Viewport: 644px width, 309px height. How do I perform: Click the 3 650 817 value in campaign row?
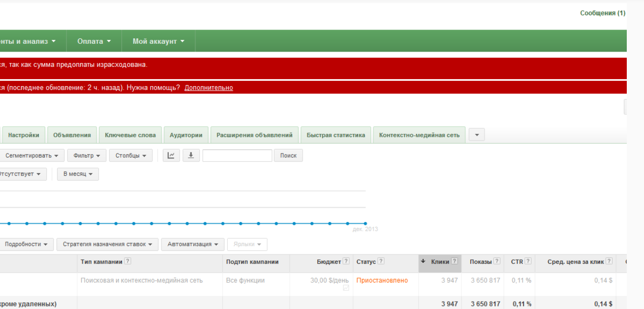485,280
